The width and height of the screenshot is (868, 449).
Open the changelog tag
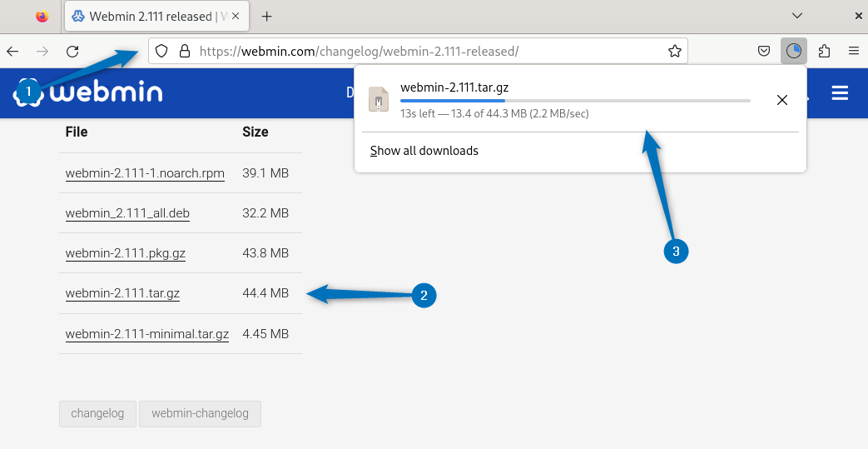pyautogui.click(x=97, y=413)
